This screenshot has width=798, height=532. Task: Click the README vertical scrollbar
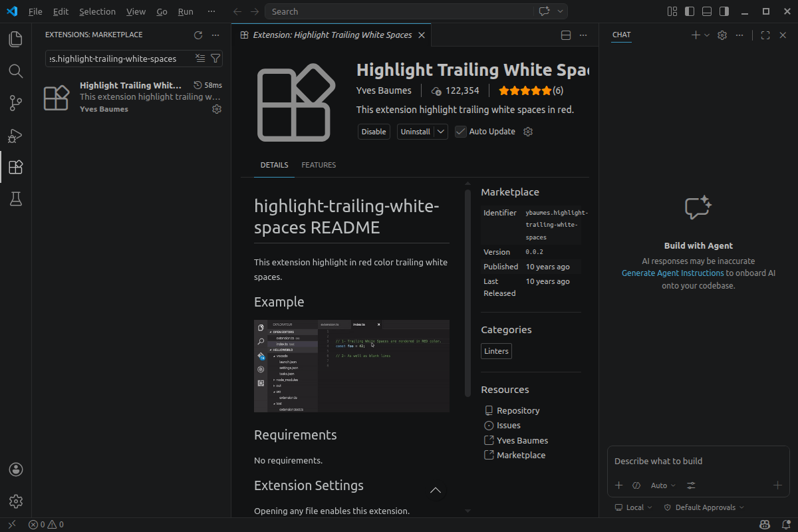point(467,293)
